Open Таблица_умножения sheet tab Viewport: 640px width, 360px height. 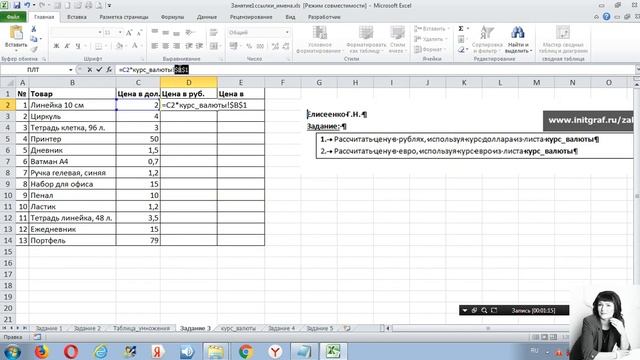pos(141,328)
